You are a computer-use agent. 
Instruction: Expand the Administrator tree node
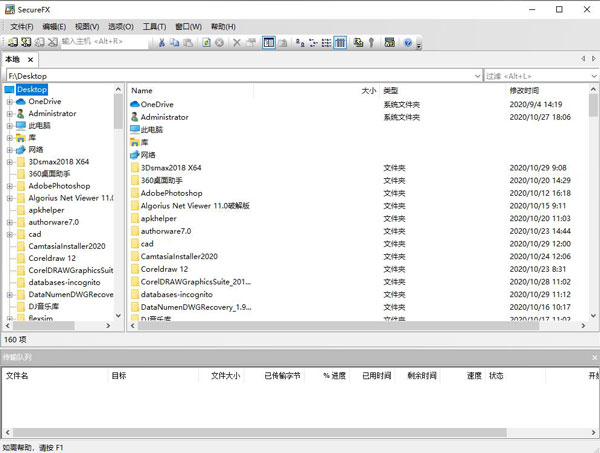(x=9, y=114)
